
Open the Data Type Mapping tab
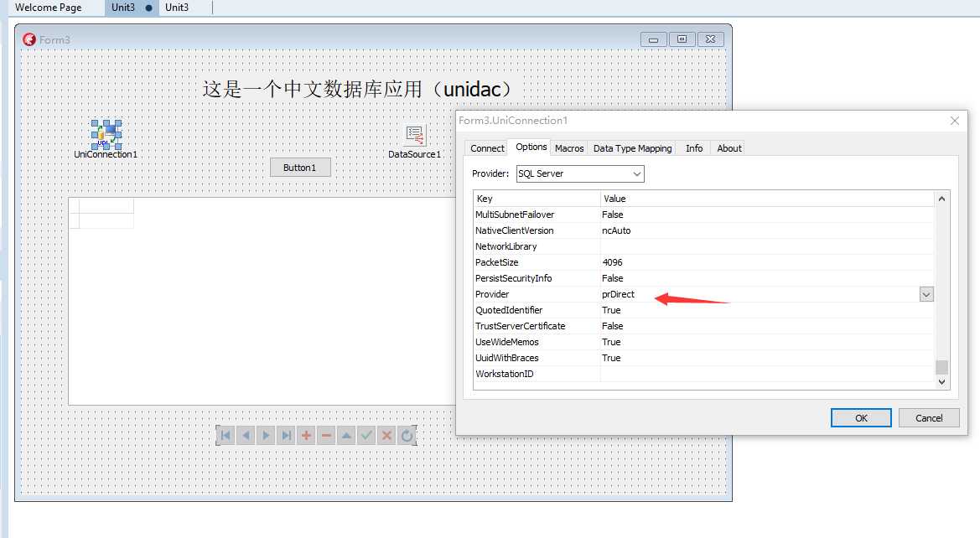click(x=632, y=148)
